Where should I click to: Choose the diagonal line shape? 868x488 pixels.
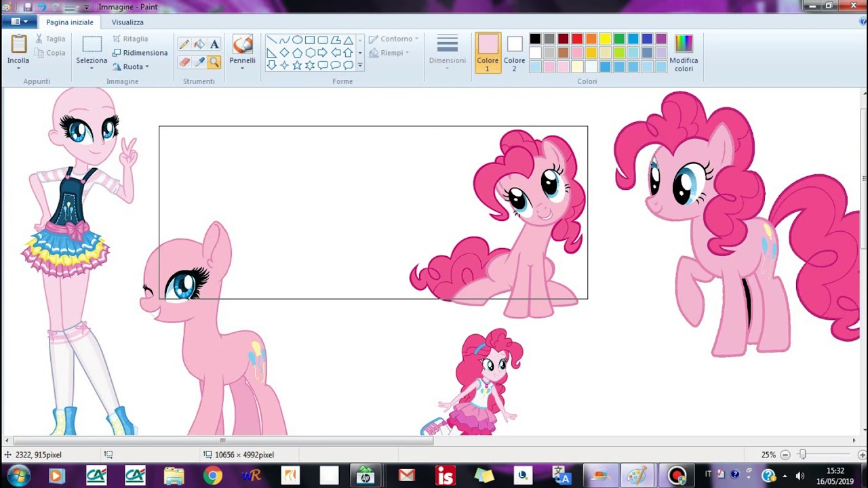point(271,40)
